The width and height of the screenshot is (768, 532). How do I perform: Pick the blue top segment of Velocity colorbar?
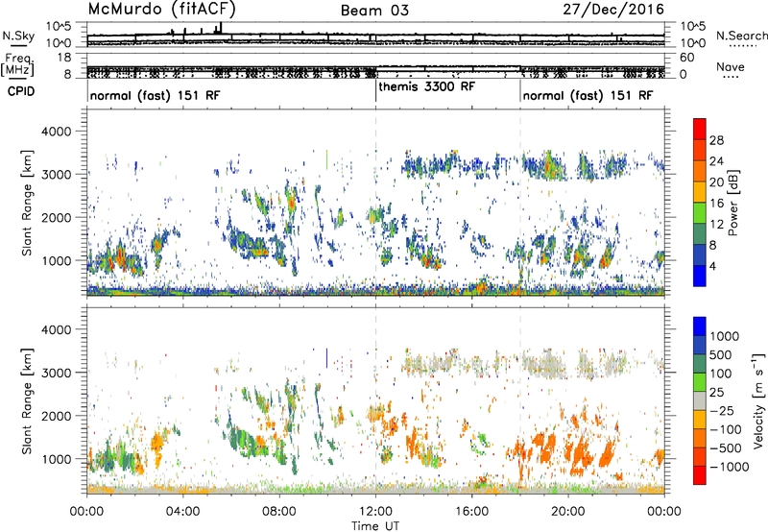click(x=700, y=326)
